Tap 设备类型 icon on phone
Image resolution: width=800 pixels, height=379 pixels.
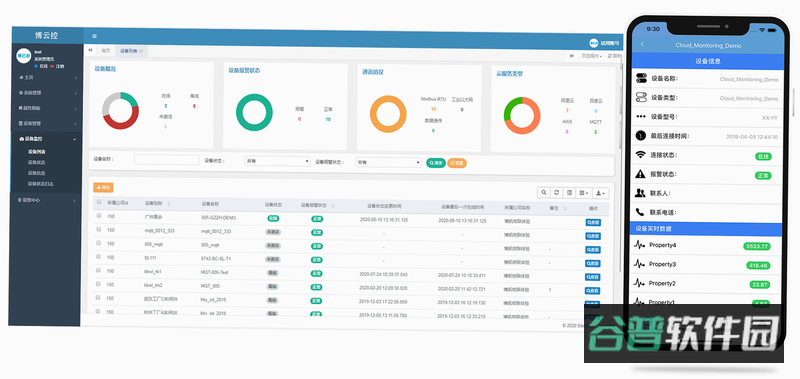[x=641, y=97]
